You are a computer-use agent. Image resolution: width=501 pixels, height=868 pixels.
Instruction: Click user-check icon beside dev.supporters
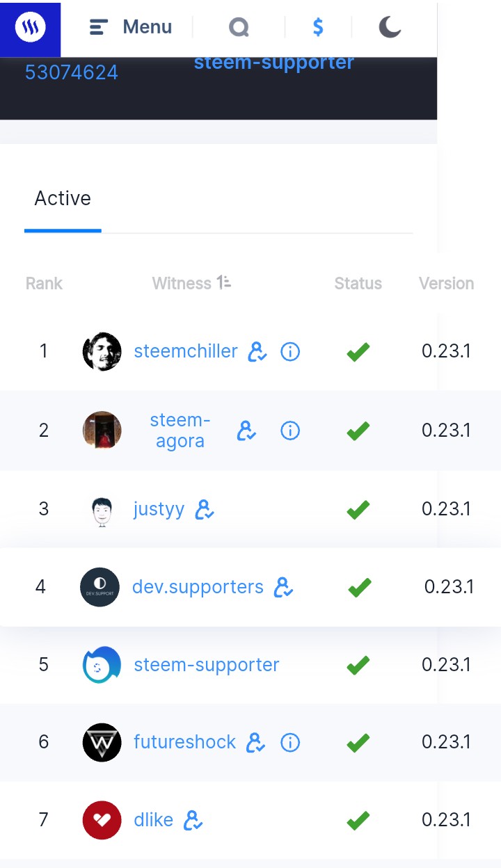point(284,588)
